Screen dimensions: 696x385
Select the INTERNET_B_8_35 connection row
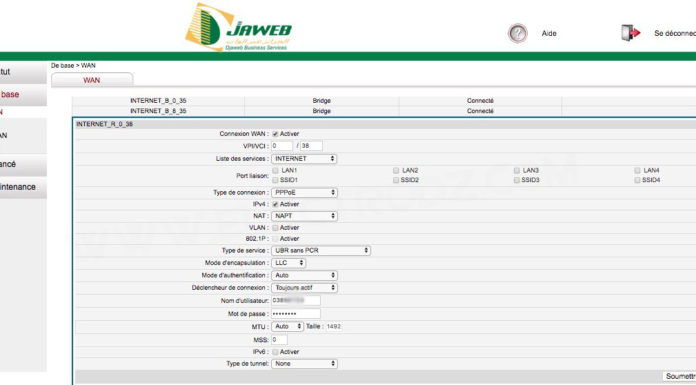click(x=384, y=111)
